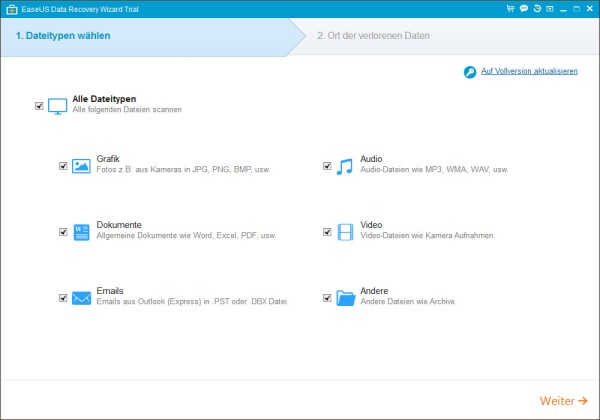Click the history clock icon in title bar

coord(537,8)
